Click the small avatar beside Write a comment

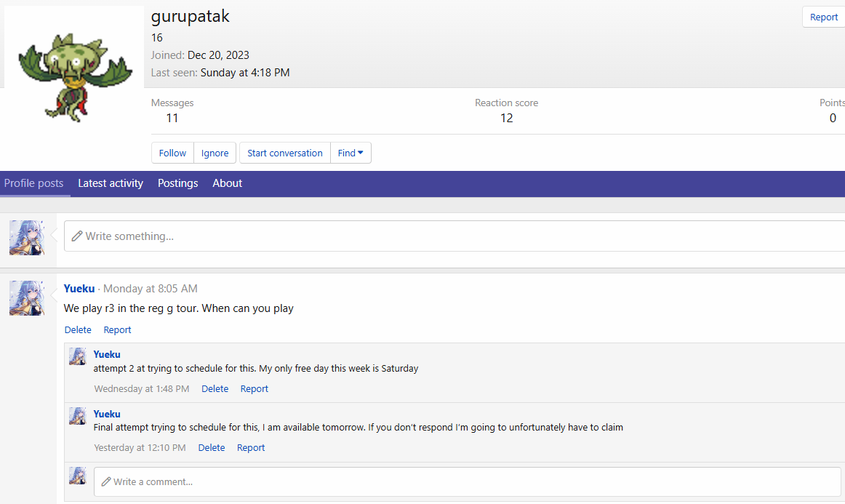coord(78,476)
